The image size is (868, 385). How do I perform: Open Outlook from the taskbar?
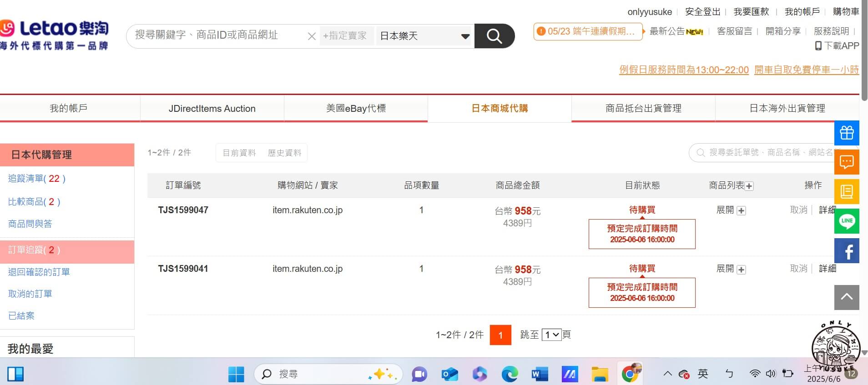pyautogui.click(x=449, y=374)
